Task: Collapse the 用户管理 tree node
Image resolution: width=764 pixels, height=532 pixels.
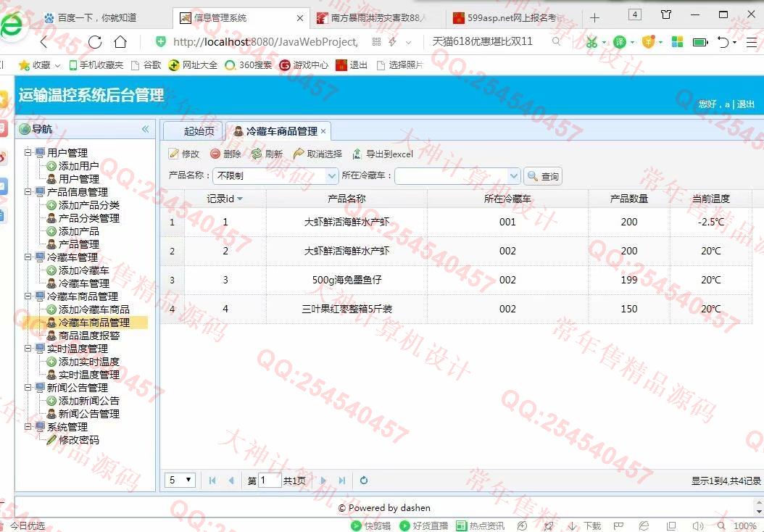Action: 28,152
